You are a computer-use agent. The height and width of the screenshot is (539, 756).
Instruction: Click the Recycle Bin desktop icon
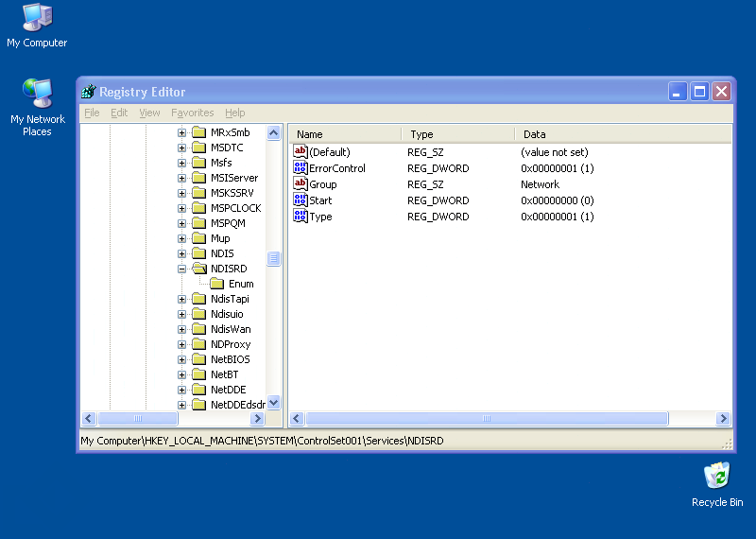(x=717, y=485)
